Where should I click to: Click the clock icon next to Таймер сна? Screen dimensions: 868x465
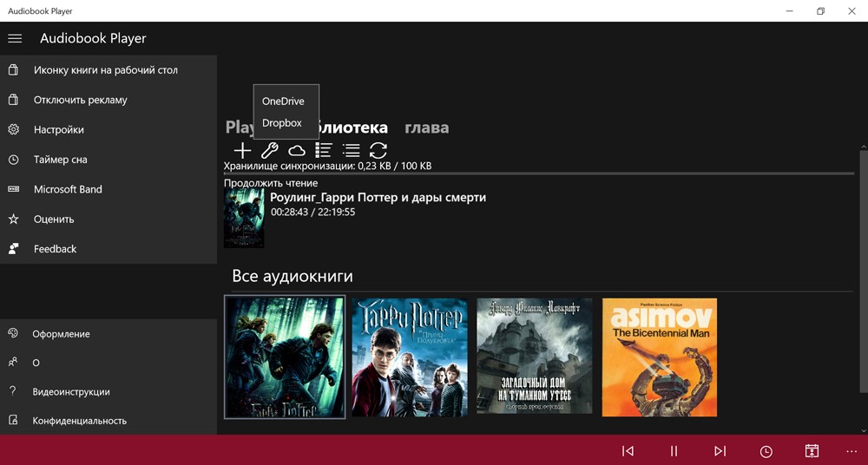click(x=13, y=160)
